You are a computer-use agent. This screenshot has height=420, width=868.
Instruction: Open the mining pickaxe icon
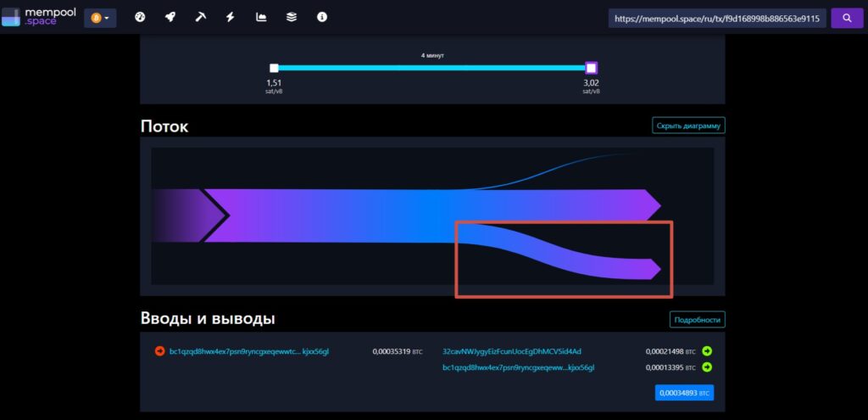(x=201, y=17)
